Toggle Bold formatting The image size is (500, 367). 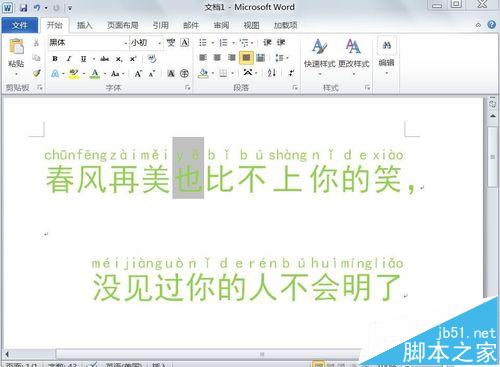click(x=55, y=59)
